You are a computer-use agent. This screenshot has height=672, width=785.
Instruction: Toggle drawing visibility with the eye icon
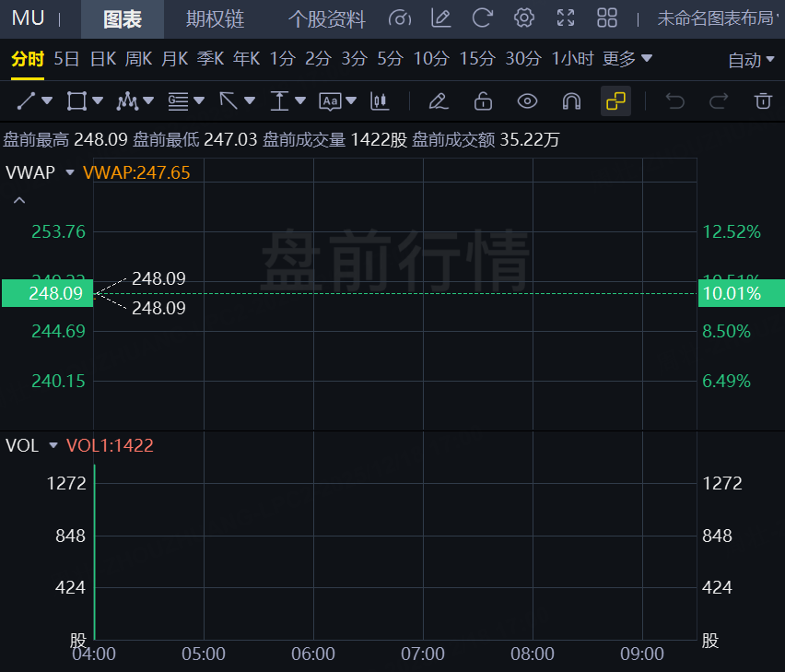(x=527, y=101)
